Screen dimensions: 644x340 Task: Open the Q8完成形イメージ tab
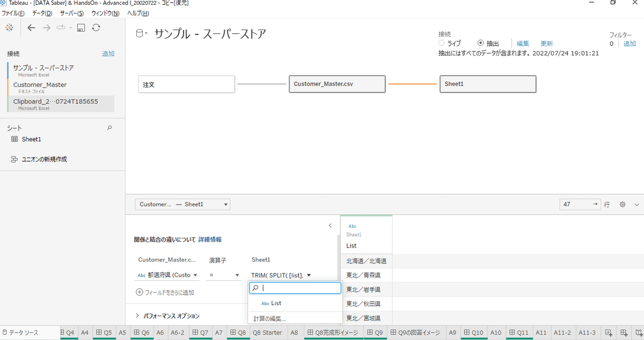332,332
